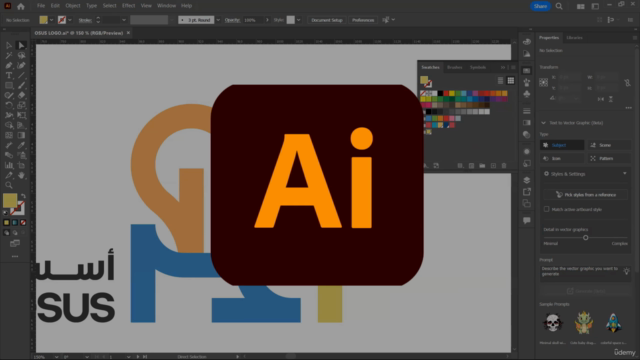Viewport: 640px width, 360px height.
Task: Enable Match active artboard style checkbox
Action: point(547,209)
